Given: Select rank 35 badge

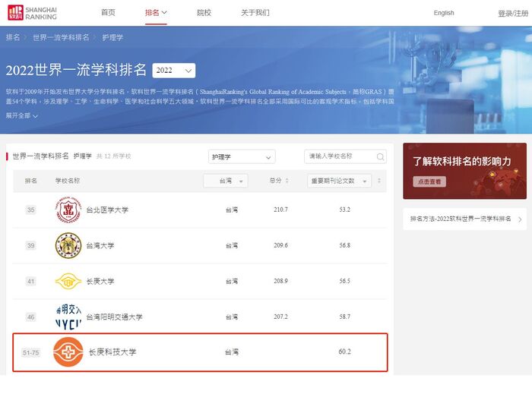Looking at the screenshot, I should (x=31, y=210).
